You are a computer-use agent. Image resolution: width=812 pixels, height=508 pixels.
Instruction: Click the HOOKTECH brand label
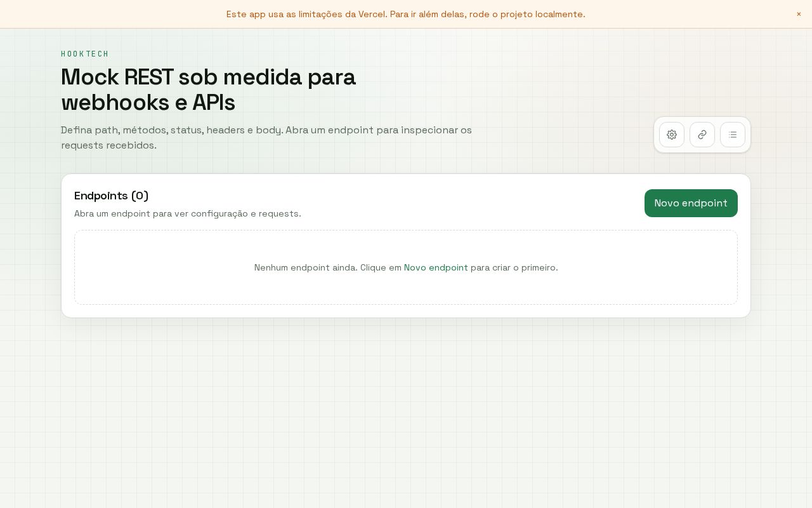point(85,54)
